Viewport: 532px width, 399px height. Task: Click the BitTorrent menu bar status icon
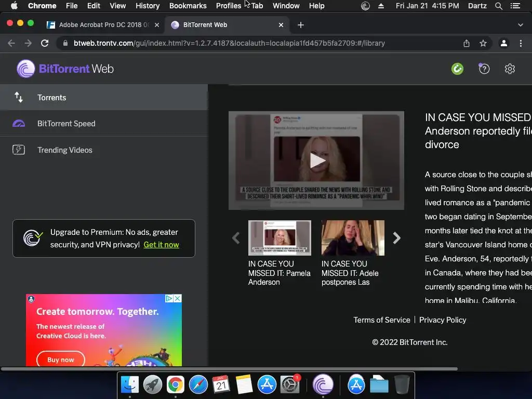tap(365, 6)
